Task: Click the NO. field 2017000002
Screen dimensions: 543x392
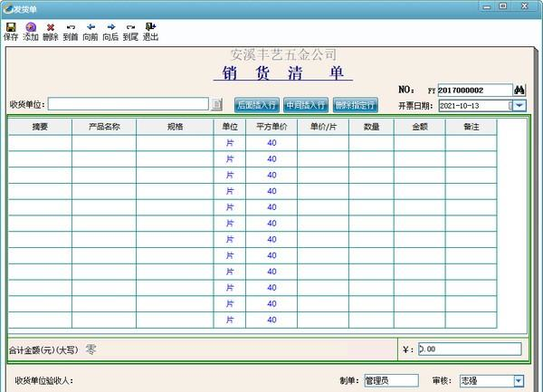Action: 475,90
